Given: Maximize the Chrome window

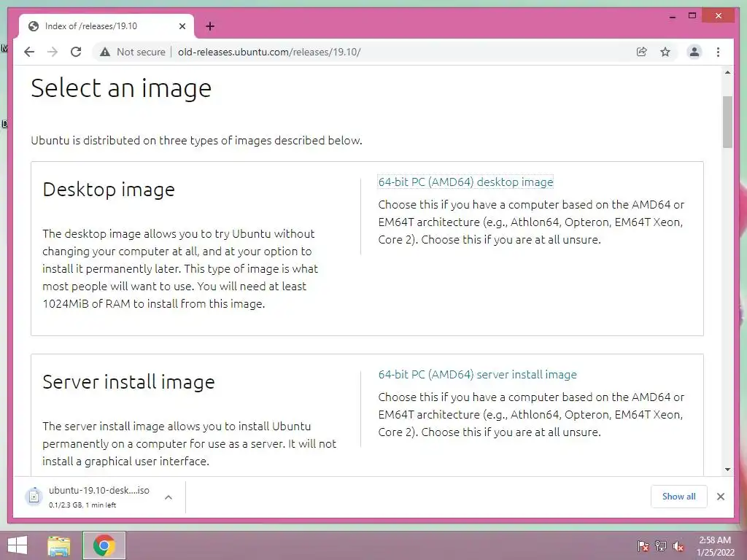Looking at the screenshot, I should pyautogui.click(x=692, y=16).
